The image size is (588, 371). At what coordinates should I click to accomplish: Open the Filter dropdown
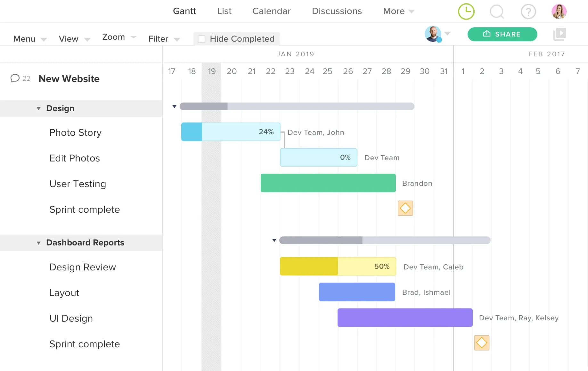click(x=164, y=38)
